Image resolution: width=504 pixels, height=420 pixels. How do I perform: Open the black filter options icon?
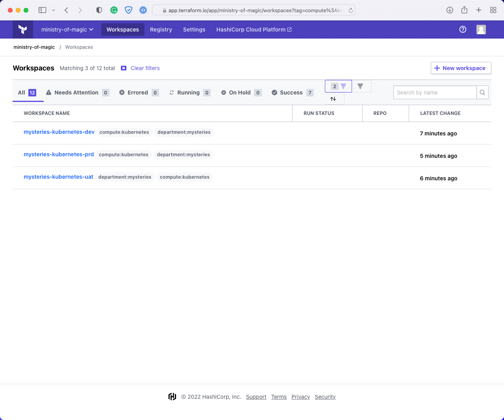pyautogui.click(x=360, y=86)
